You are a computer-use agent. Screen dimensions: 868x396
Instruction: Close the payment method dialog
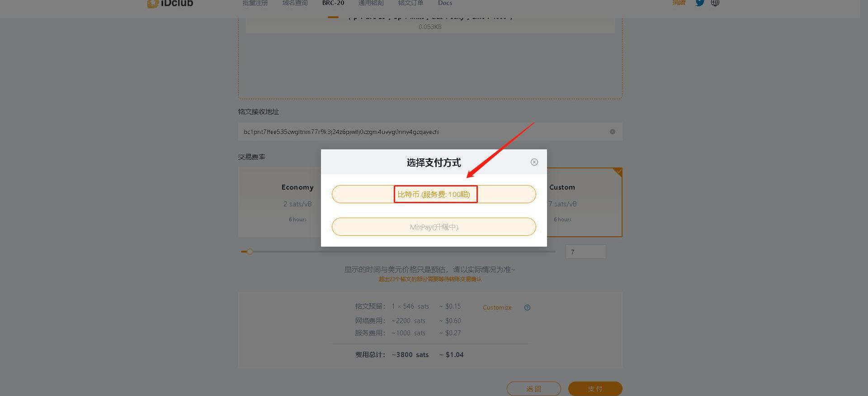534,162
